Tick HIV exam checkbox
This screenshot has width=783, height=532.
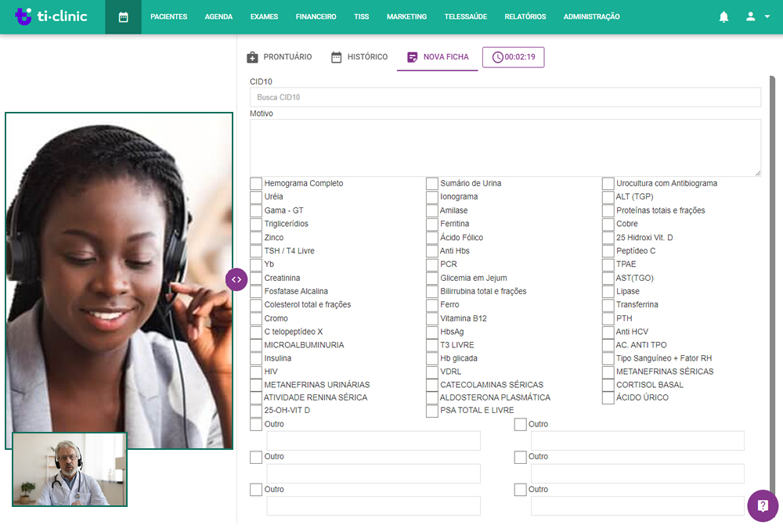[x=256, y=372]
